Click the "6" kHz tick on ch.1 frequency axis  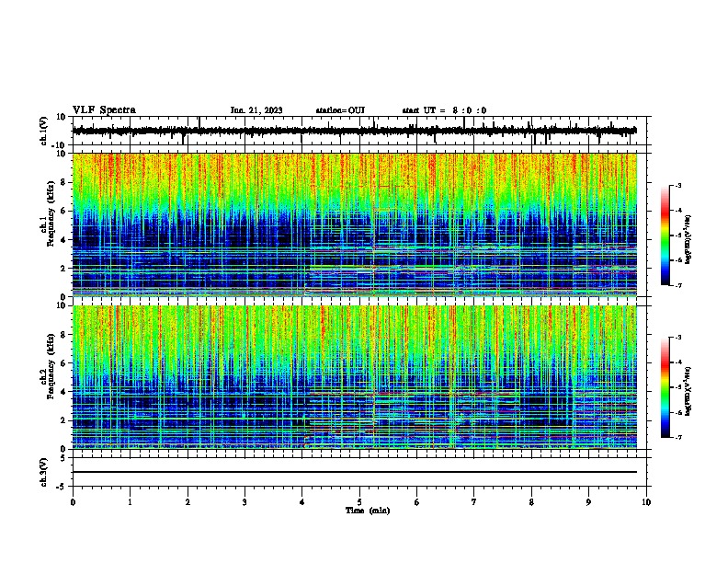63,211
